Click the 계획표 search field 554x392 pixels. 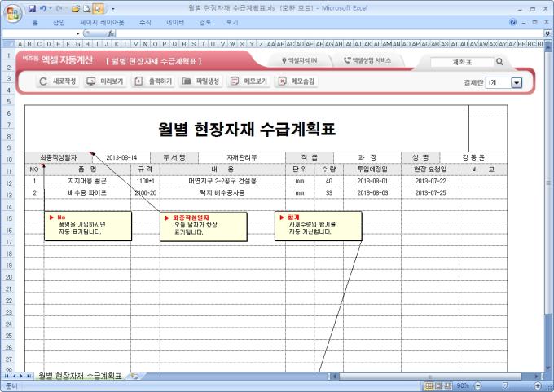(x=462, y=62)
